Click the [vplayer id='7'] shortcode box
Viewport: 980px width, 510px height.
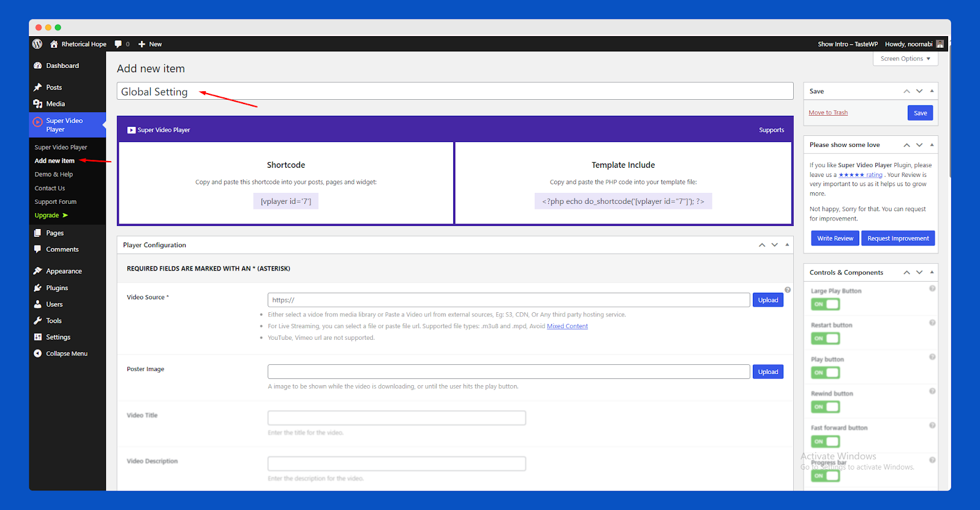coord(285,201)
